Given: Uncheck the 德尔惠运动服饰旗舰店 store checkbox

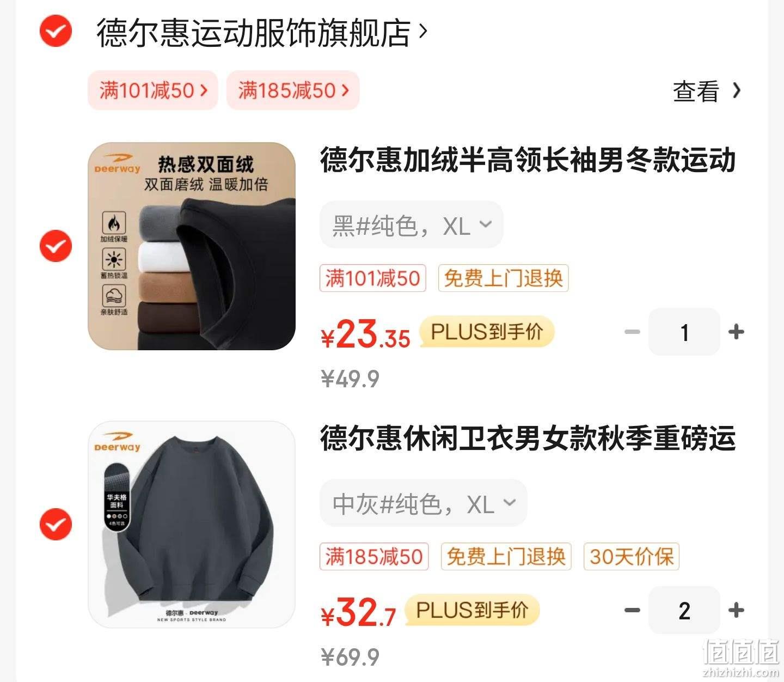Looking at the screenshot, I should coord(56,32).
